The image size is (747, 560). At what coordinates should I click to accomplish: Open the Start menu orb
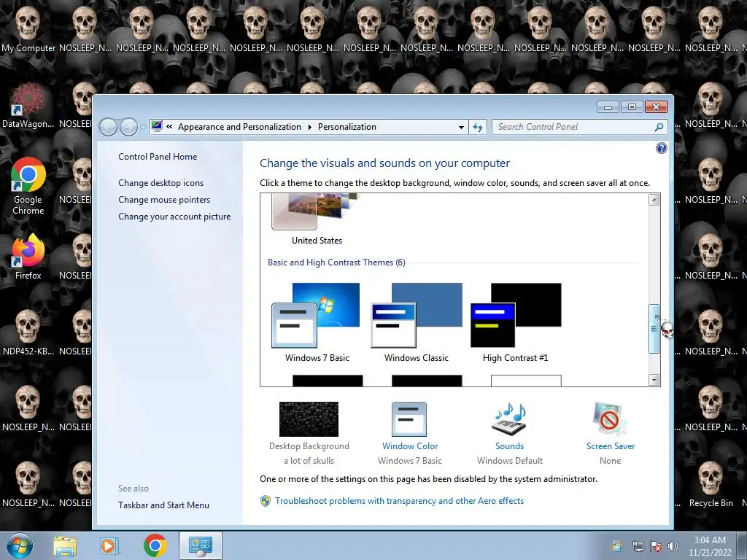tap(20, 545)
